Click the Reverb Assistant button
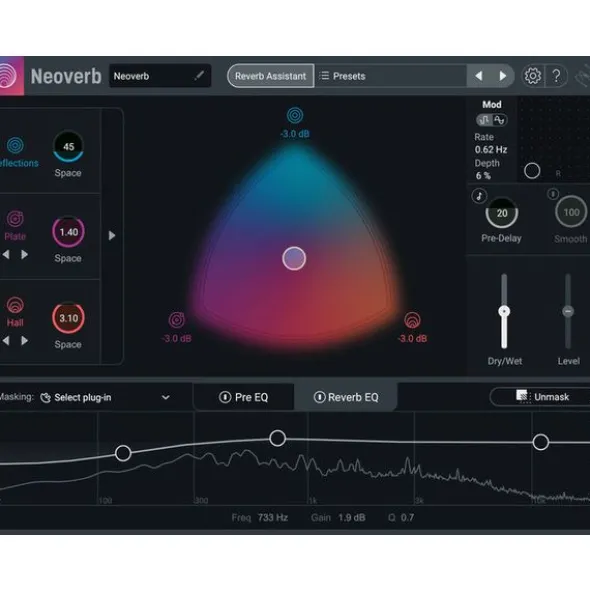This screenshot has height=591, width=590. (x=271, y=76)
